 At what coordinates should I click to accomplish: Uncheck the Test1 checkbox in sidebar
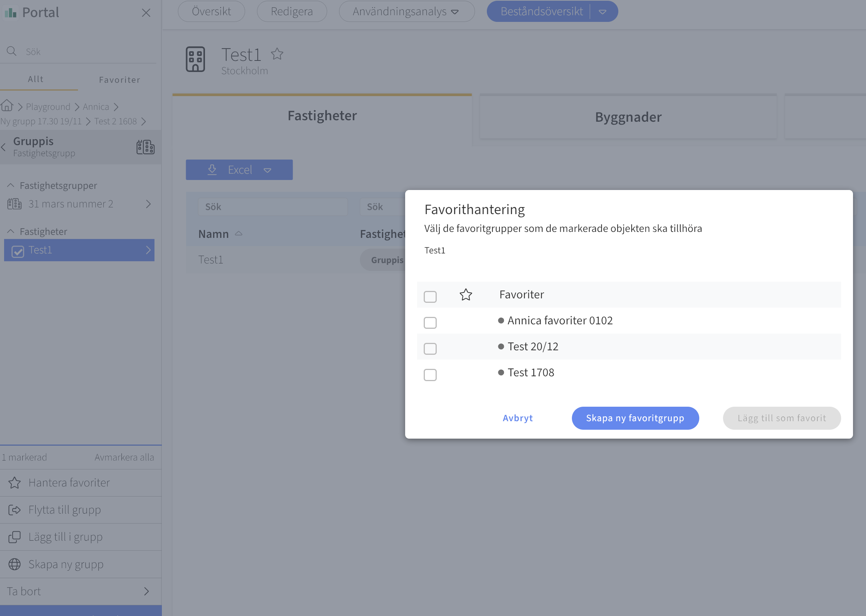(18, 251)
